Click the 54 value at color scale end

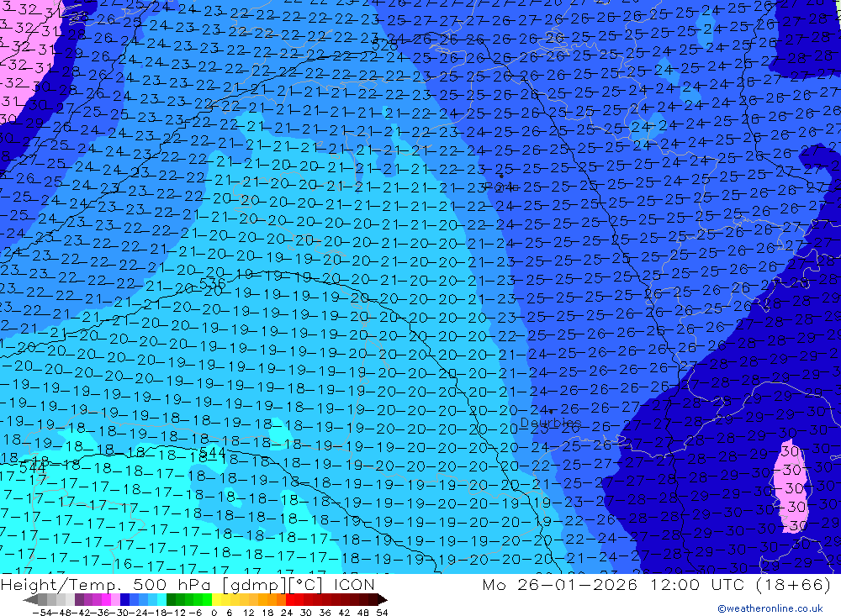click(x=382, y=613)
